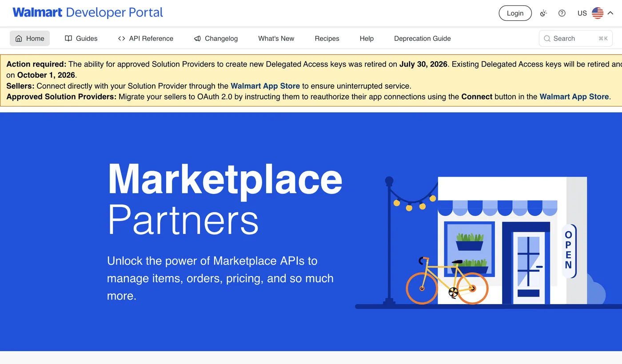This screenshot has width=622, height=364.
Task: Toggle the dark/light theme icon
Action: click(x=543, y=13)
